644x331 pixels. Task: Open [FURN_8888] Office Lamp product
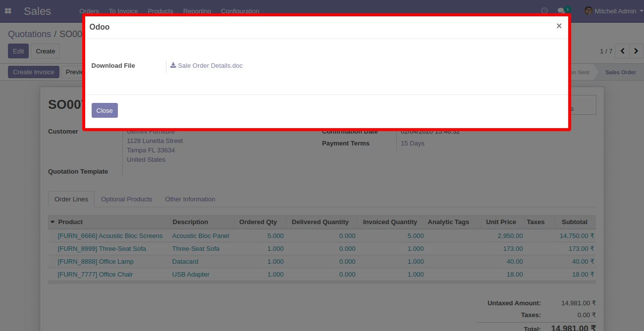(x=96, y=262)
